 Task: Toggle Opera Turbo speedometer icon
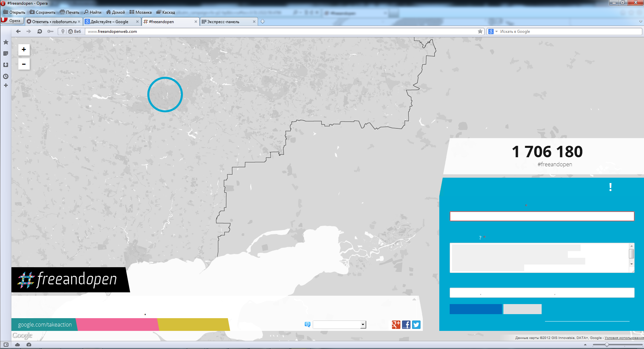tap(29, 345)
